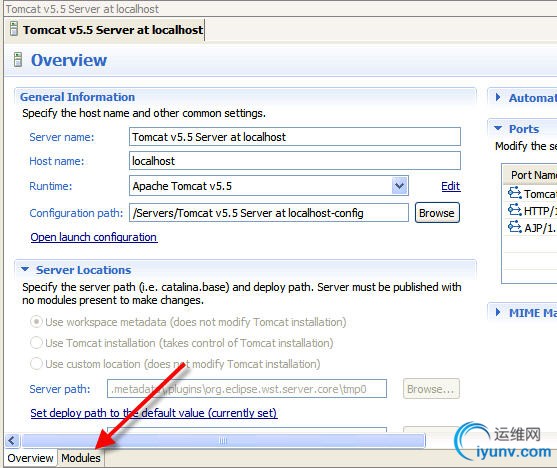Click the Apache Tomcat v5.5 runtime combo text
The image size is (557, 468).
coord(182,186)
